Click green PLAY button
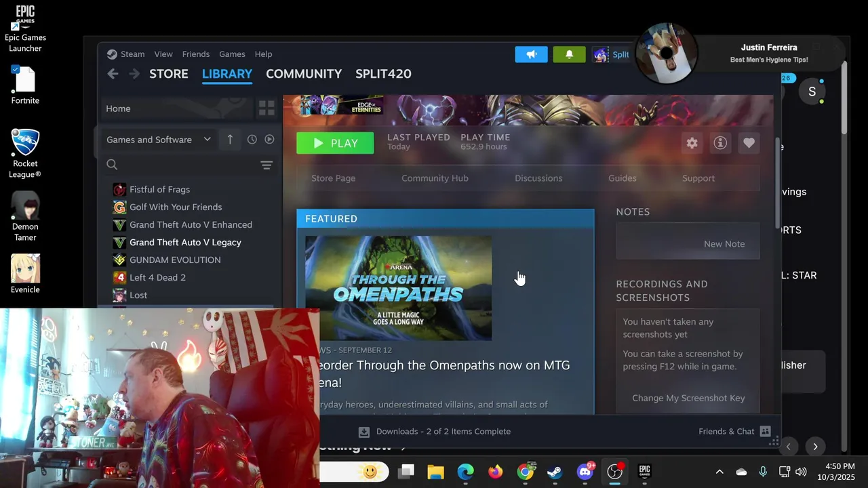 pyautogui.click(x=335, y=143)
